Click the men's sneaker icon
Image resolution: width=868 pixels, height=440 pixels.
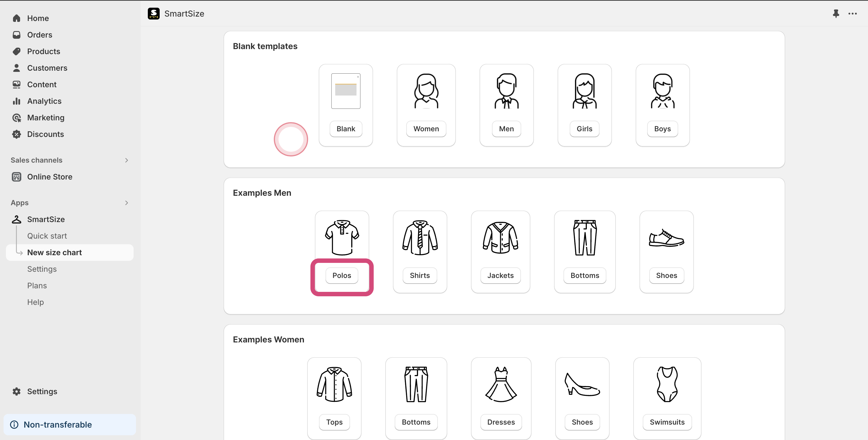[666, 238]
